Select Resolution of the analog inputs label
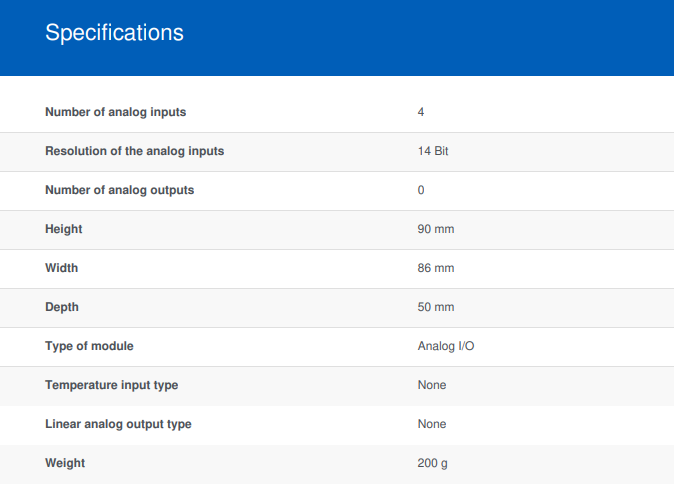This screenshot has height=489, width=674. (135, 151)
